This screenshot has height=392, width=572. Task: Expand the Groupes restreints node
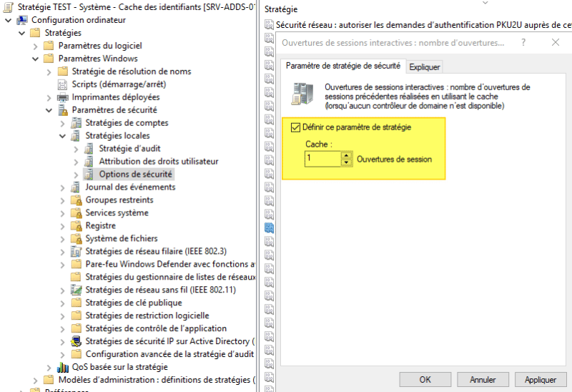pyautogui.click(x=62, y=200)
